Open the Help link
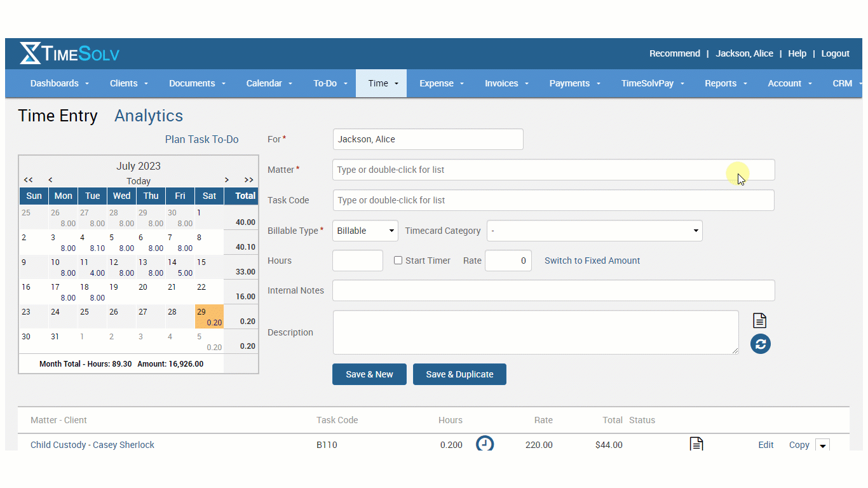868x488 pixels. coord(797,53)
